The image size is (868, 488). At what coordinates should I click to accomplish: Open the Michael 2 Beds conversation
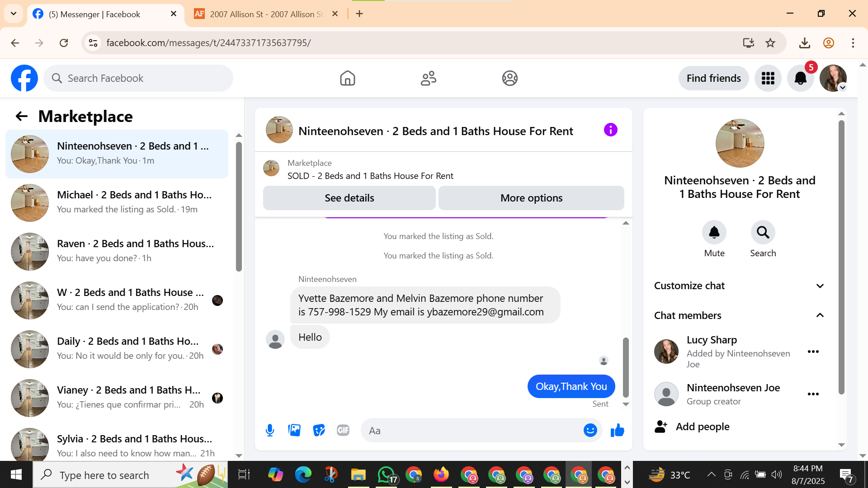117,203
